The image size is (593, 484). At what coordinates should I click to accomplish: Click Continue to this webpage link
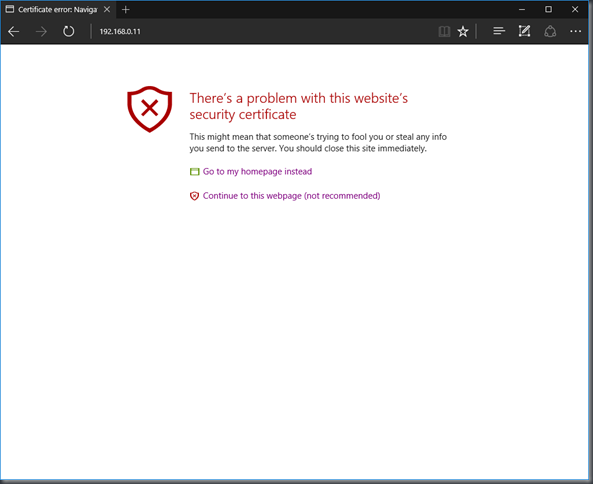[x=291, y=196]
